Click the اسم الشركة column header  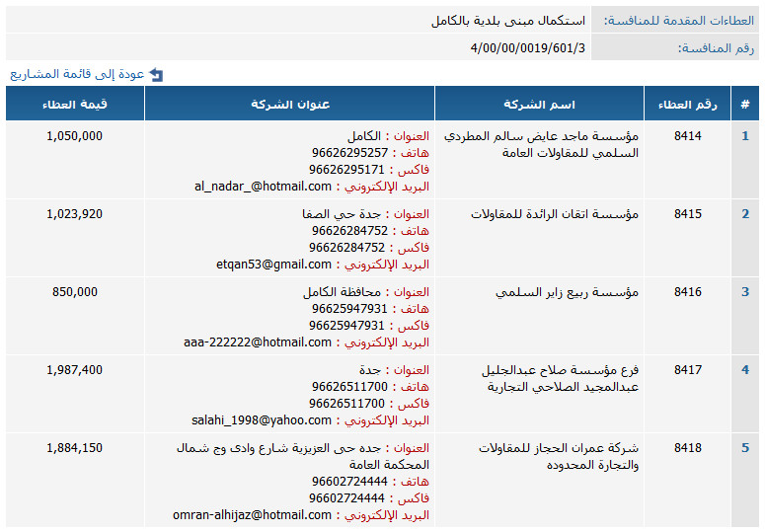[539, 104]
